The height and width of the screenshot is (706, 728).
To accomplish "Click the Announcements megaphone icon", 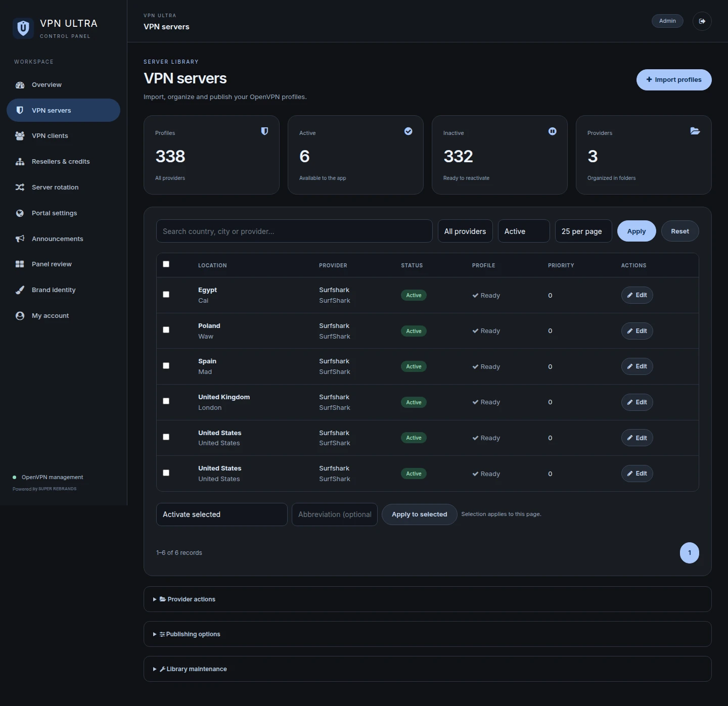I will (20, 239).
